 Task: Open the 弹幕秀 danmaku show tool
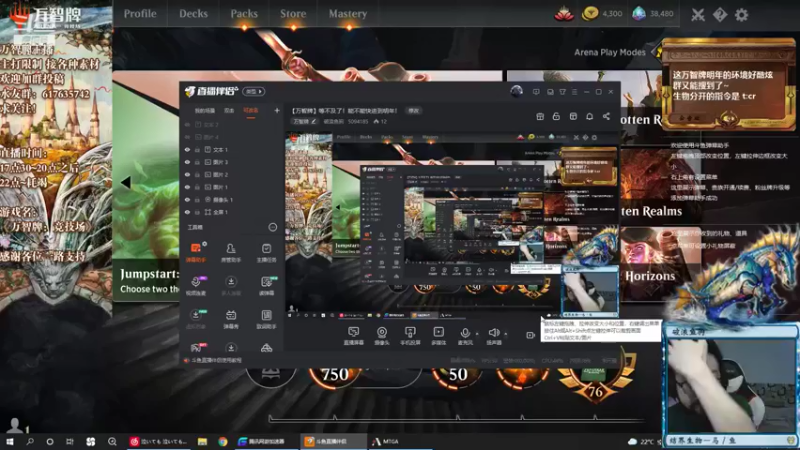point(231,319)
